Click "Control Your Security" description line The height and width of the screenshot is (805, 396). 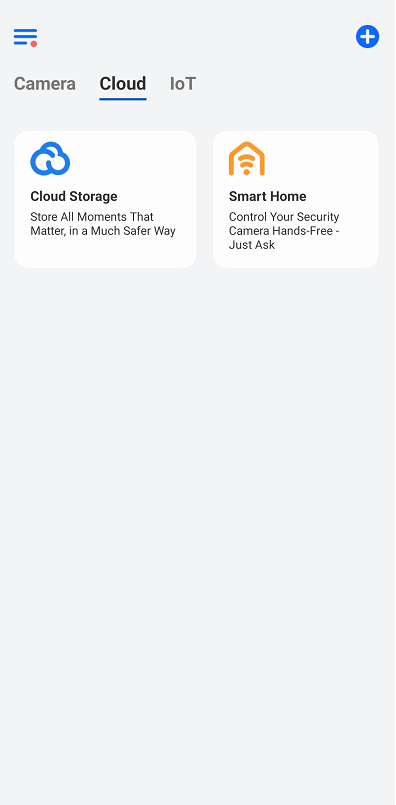point(284,217)
